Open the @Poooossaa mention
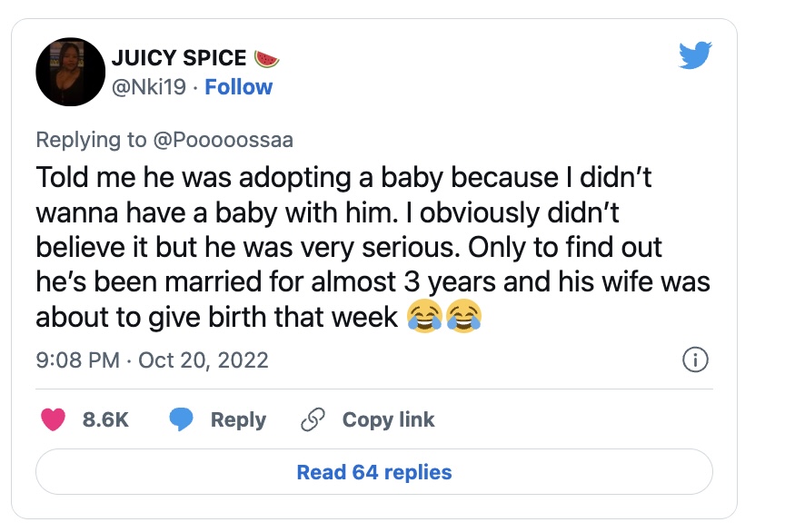The image size is (805, 532). click(x=223, y=140)
